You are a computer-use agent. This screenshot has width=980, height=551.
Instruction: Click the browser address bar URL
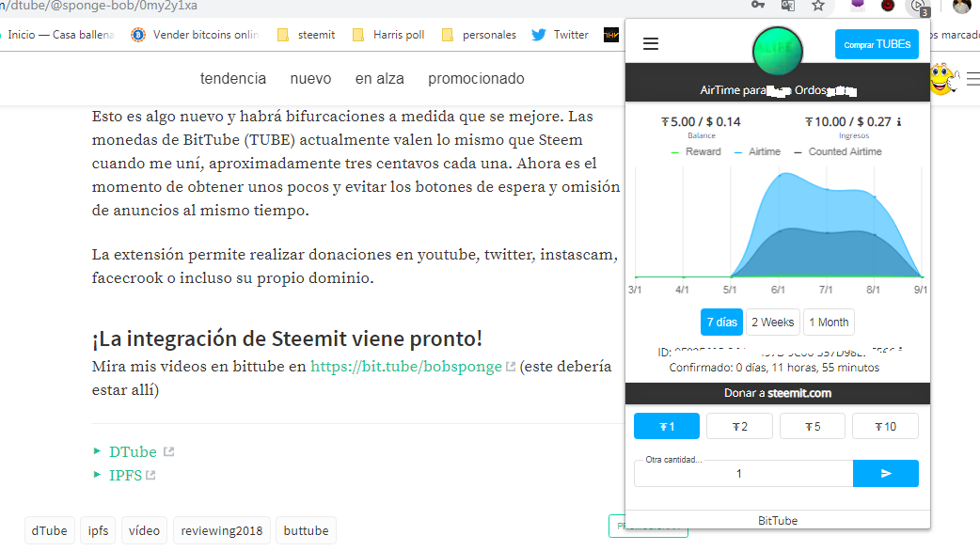click(x=99, y=6)
